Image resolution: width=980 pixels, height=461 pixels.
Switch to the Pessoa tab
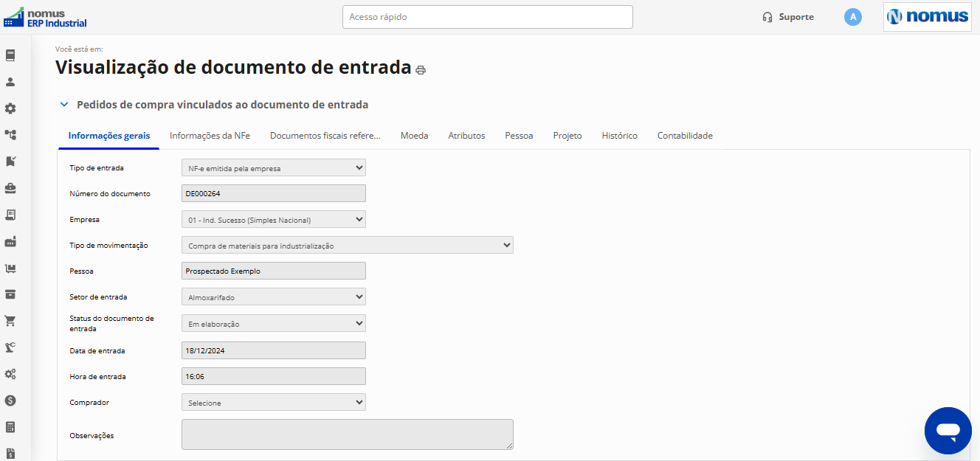(x=519, y=136)
